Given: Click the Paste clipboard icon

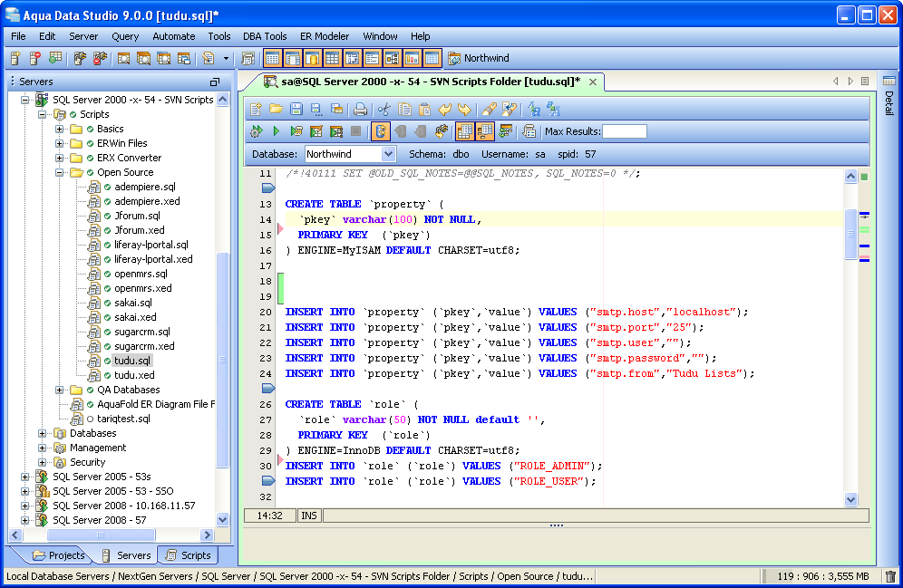Looking at the screenshot, I should pos(424,110).
